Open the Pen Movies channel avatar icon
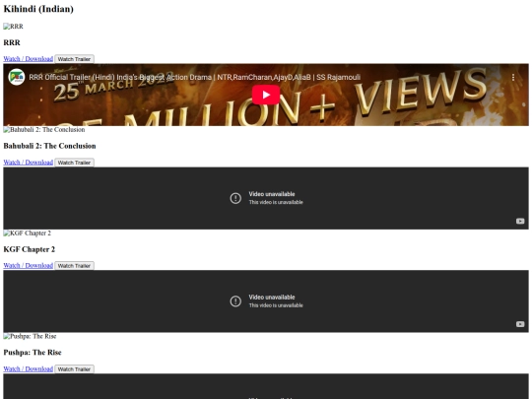The height and width of the screenshot is (399, 532). (x=17, y=77)
